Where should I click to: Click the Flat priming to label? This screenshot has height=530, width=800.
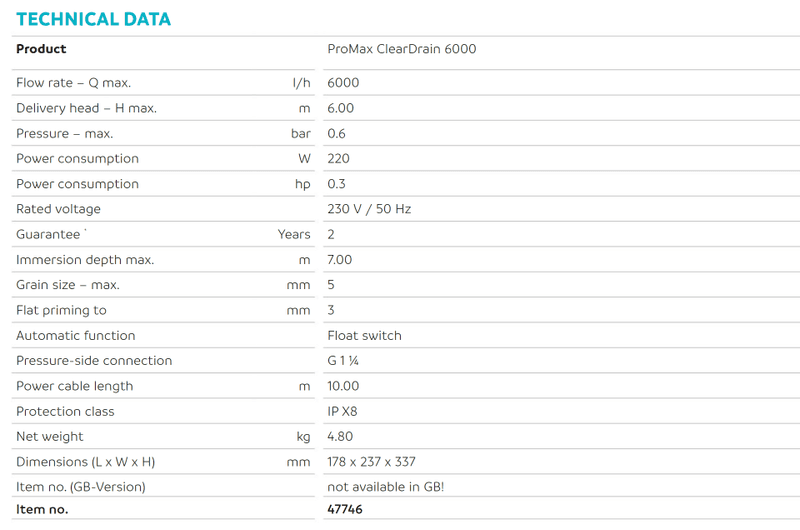[61, 310]
